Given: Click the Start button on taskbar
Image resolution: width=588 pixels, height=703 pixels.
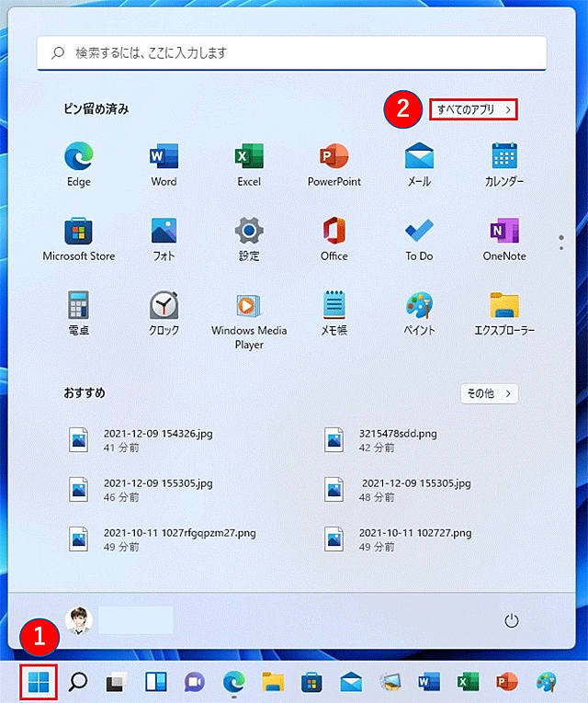Looking at the screenshot, I should coord(39,683).
